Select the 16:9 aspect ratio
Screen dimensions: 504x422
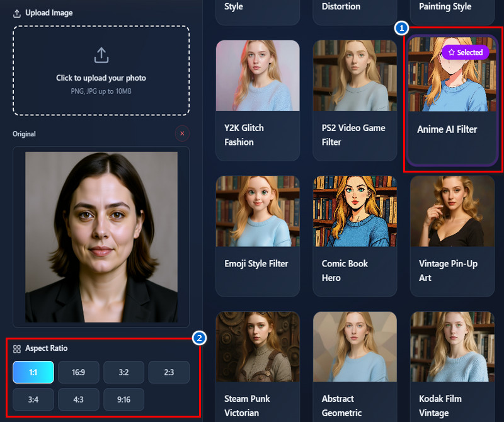pos(78,372)
